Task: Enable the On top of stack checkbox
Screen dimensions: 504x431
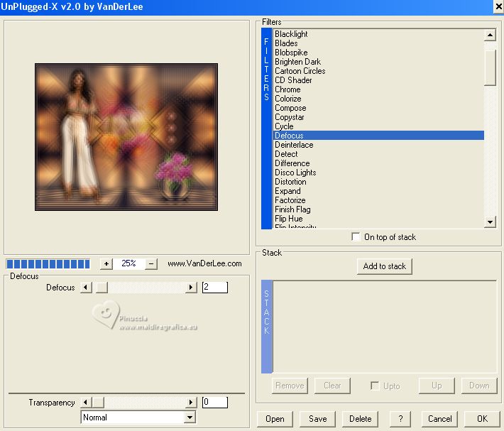Action: (x=356, y=237)
